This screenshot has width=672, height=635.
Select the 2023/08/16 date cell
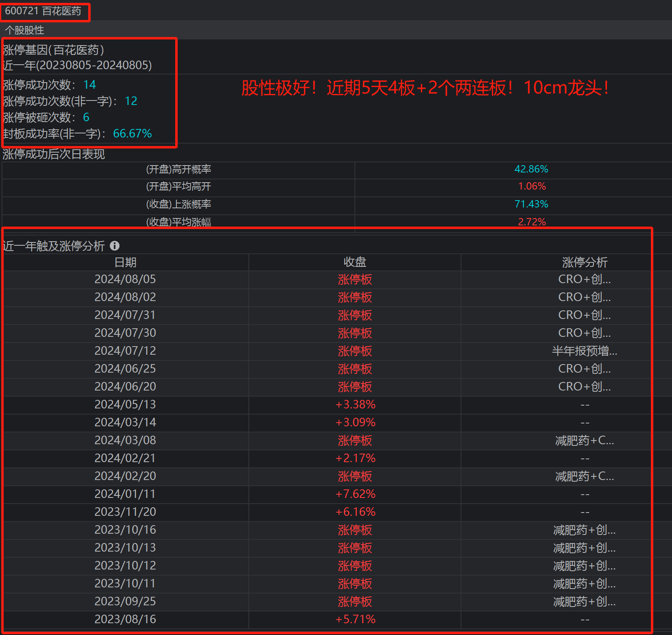pos(125,619)
